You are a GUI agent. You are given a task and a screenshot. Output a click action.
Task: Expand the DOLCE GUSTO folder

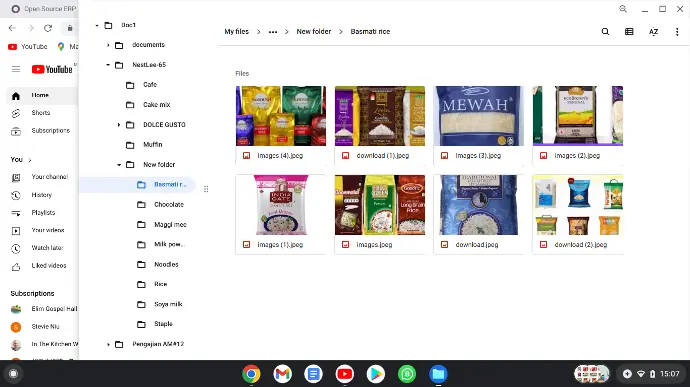coord(119,125)
